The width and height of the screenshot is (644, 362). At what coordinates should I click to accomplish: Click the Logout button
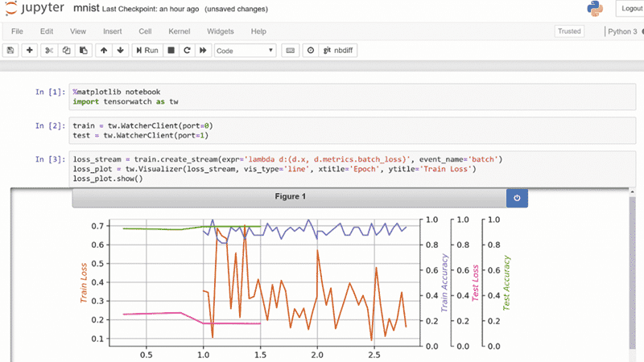[x=630, y=8]
